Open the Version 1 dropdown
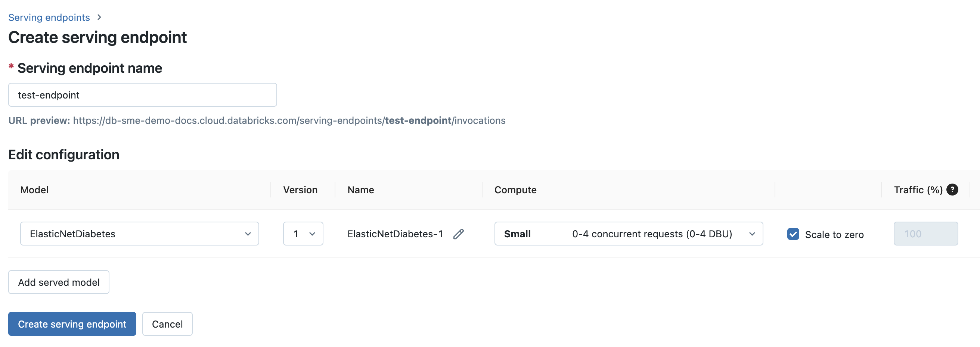 (x=303, y=234)
